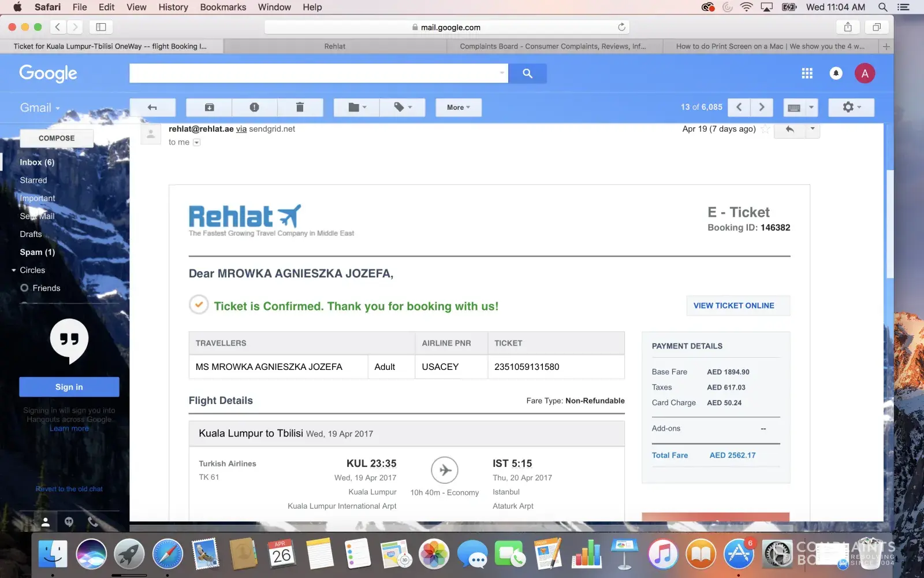This screenshot has width=924, height=578.
Task: Open the Inbox (6) folder
Action: [37, 162]
